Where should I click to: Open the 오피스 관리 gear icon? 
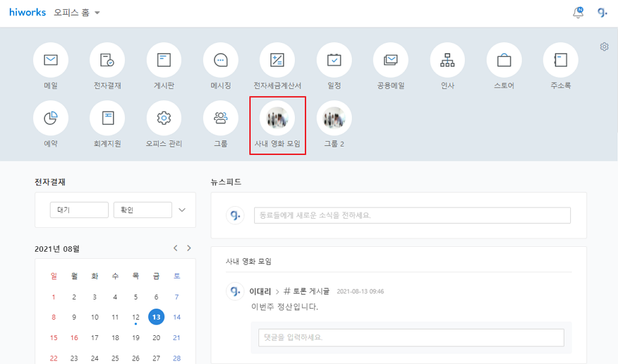pos(164,118)
